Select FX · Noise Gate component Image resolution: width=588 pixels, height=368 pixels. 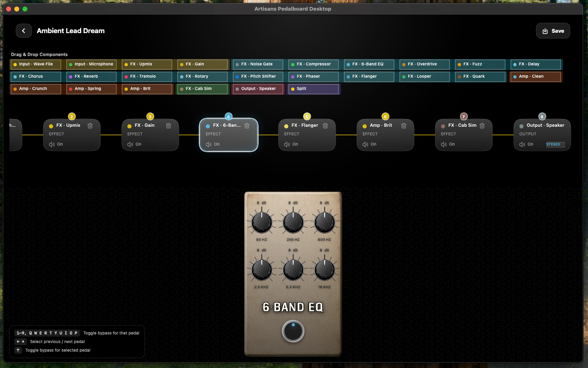[x=258, y=64]
